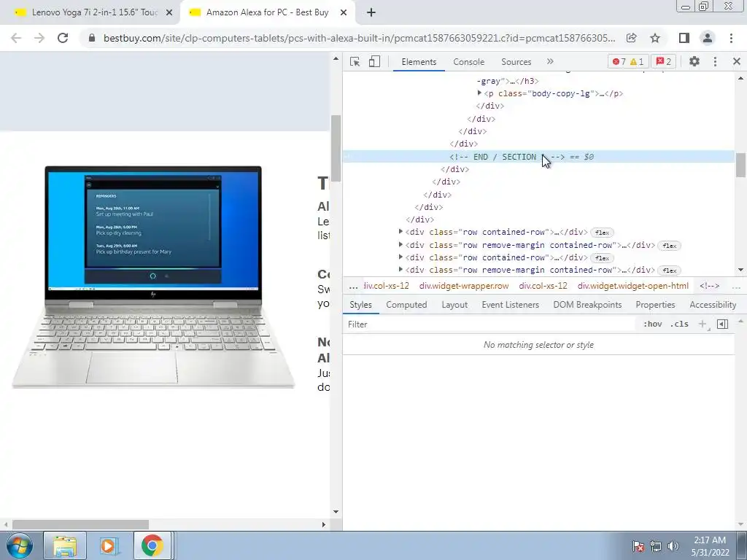Screen dimensions: 747x560
Task: Open the Properties tab
Action: (x=655, y=305)
